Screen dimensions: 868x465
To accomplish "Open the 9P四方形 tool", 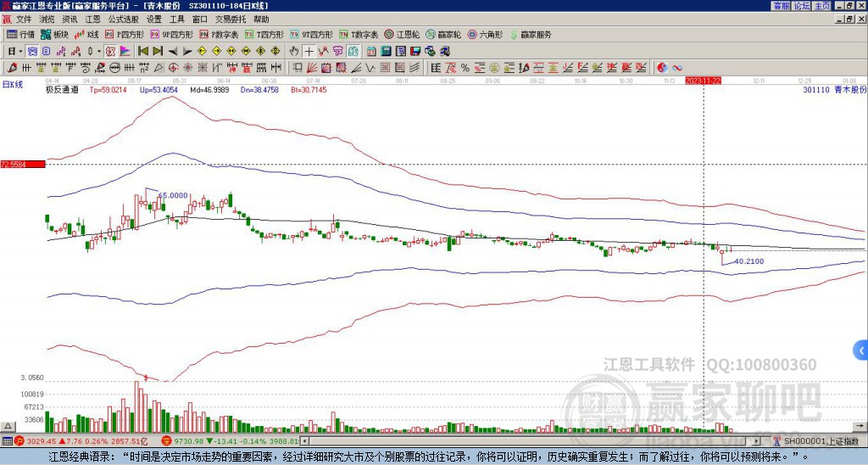I will (x=171, y=34).
